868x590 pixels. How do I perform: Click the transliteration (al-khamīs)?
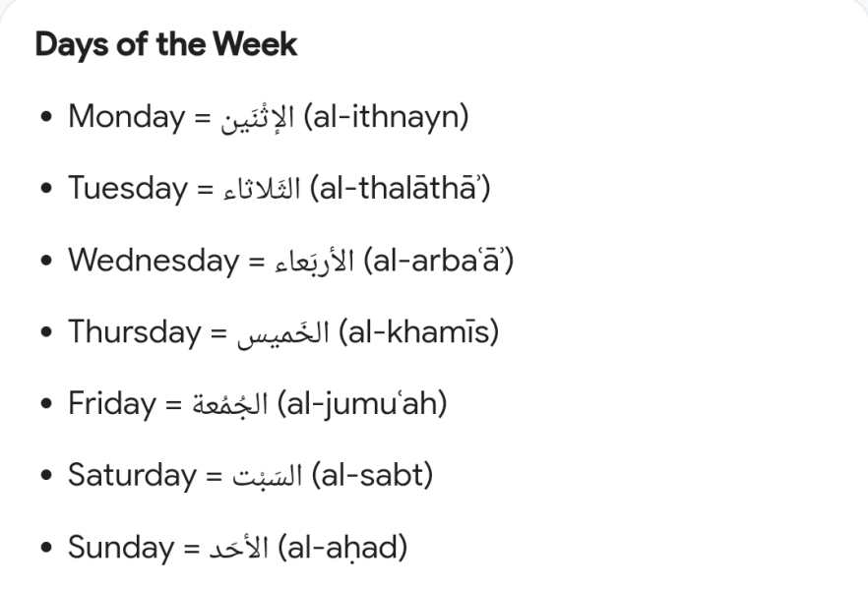pos(418,332)
